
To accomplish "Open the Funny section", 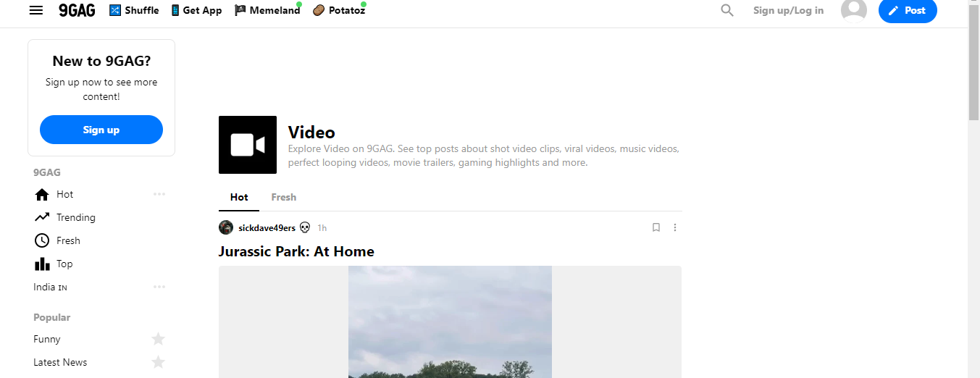I will (x=47, y=339).
